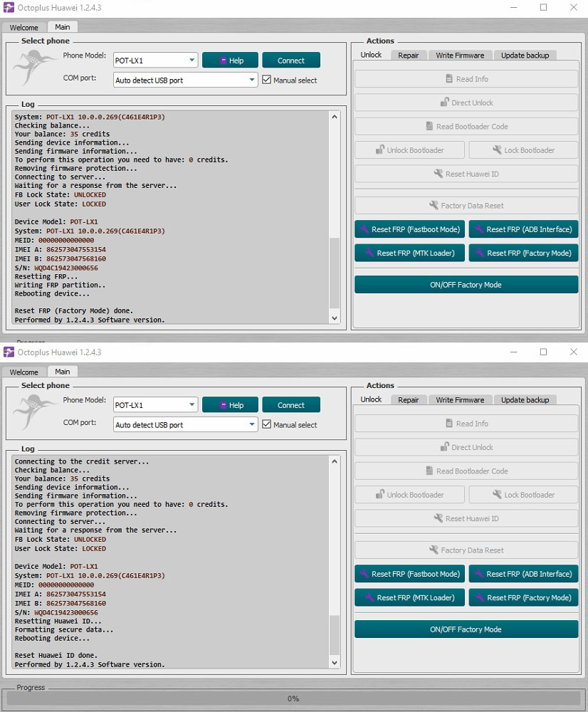Click Reset Huawei ID in bottom window
Screen dimensions: 588x712
466,518
